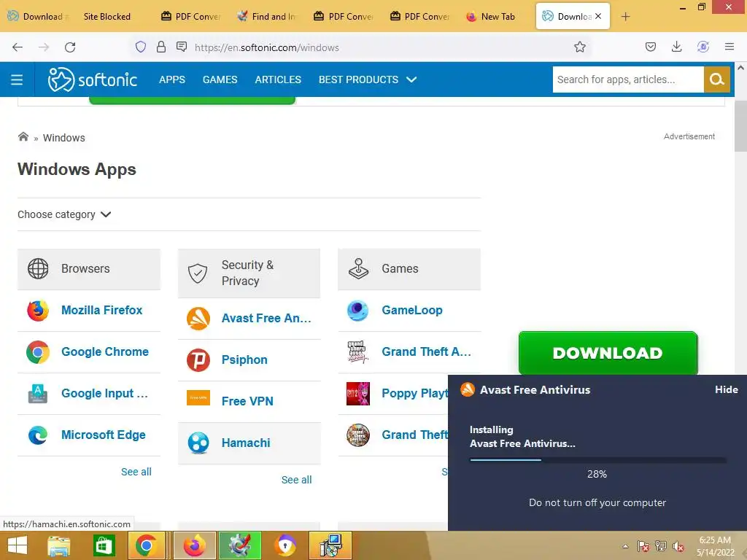Switch to the Site Blocked tab

107,17
